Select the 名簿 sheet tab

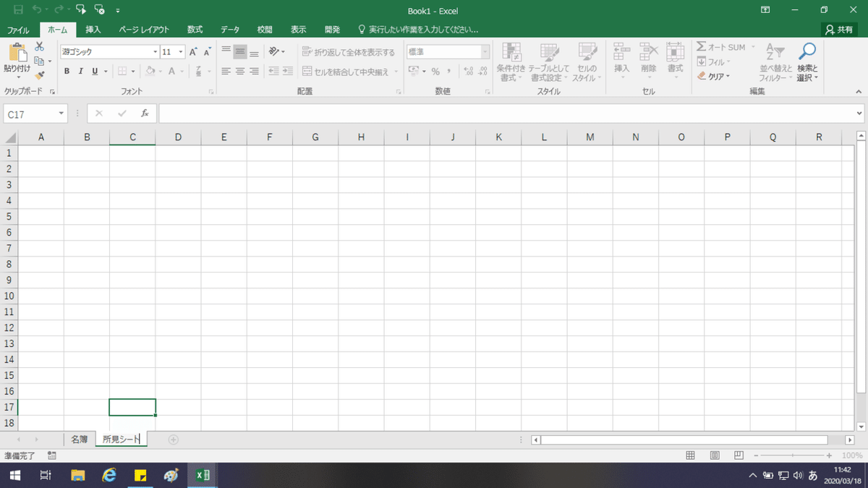point(80,439)
